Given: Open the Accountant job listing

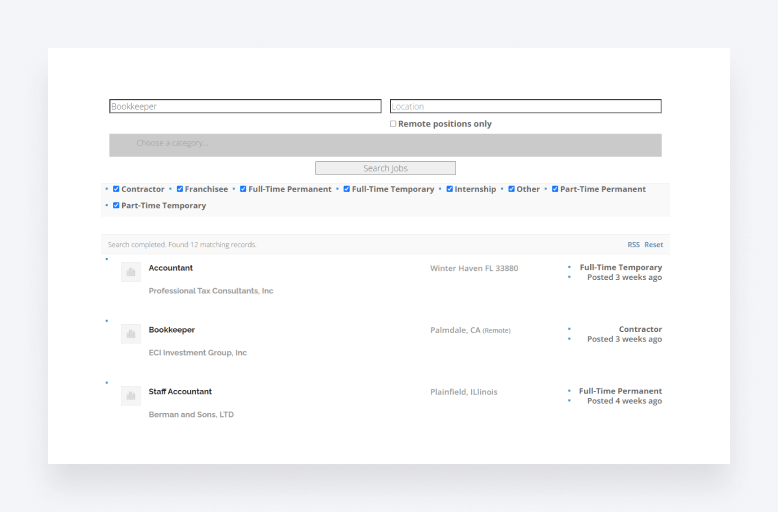Looking at the screenshot, I should tap(171, 268).
